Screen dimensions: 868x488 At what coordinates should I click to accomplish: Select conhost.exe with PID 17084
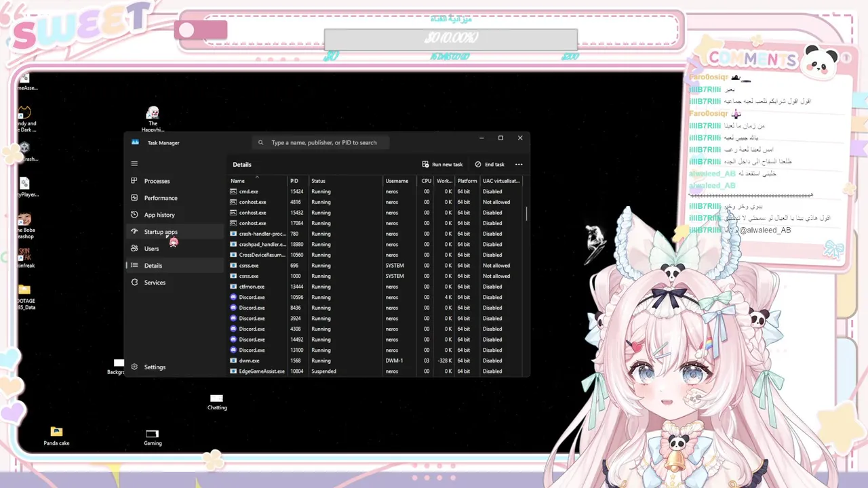[x=376, y=223]
